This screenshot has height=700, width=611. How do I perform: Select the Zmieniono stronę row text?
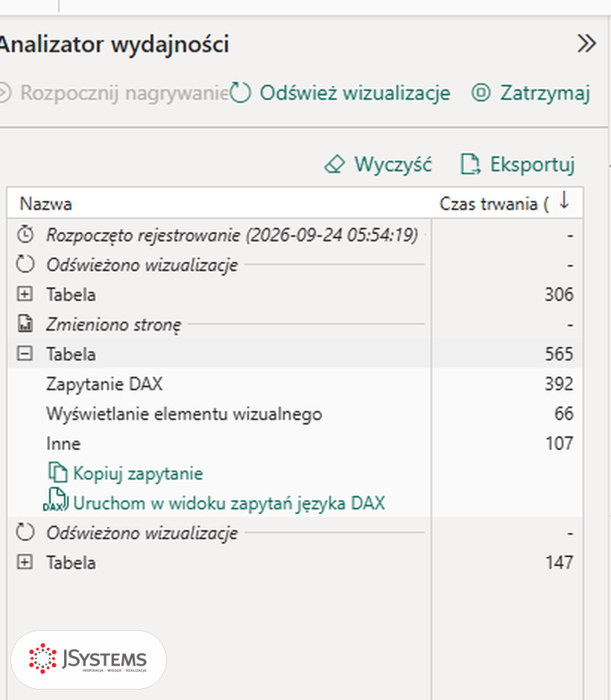coord(114,325)
